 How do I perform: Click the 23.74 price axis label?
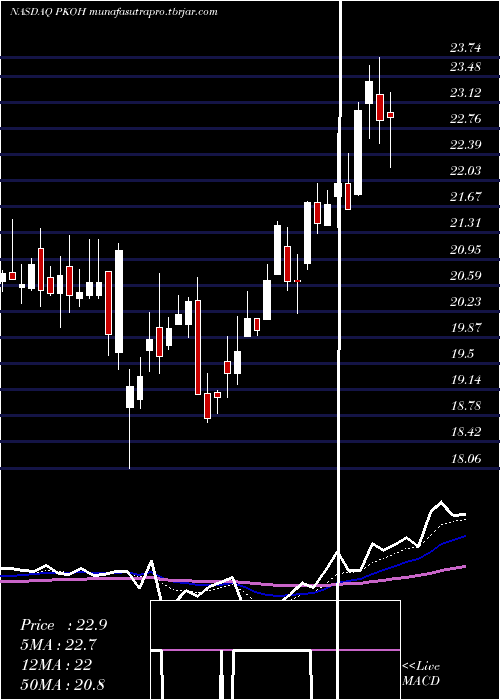tap(466, 48)
